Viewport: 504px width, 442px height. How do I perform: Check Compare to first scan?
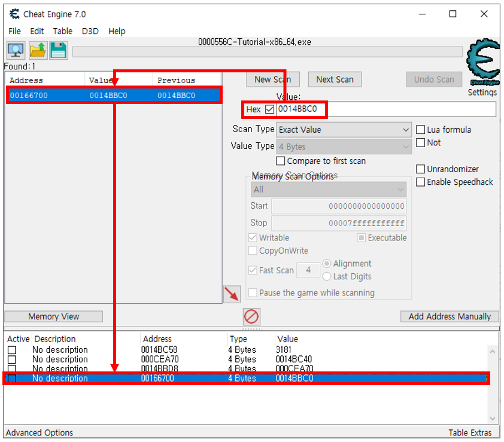(x=280, y=161)
